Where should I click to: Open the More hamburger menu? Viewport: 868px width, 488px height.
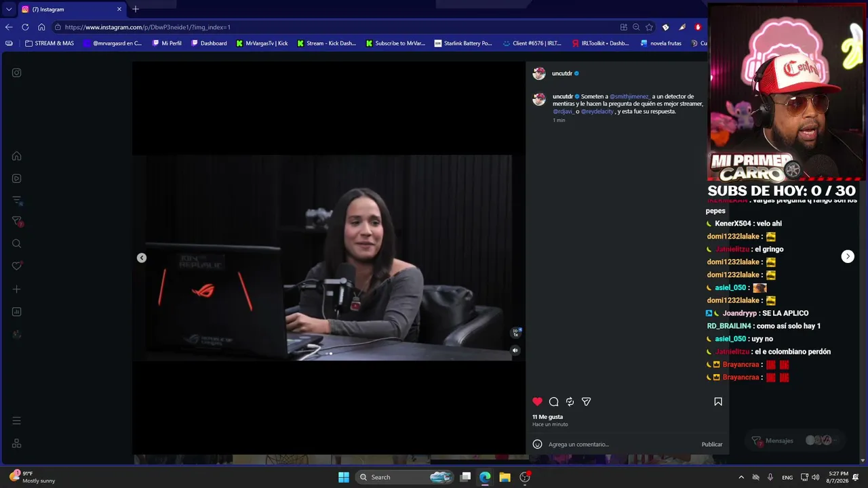pos(17,421)
